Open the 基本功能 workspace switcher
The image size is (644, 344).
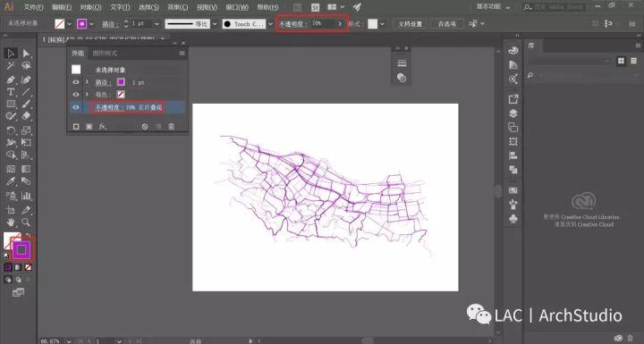493,7
